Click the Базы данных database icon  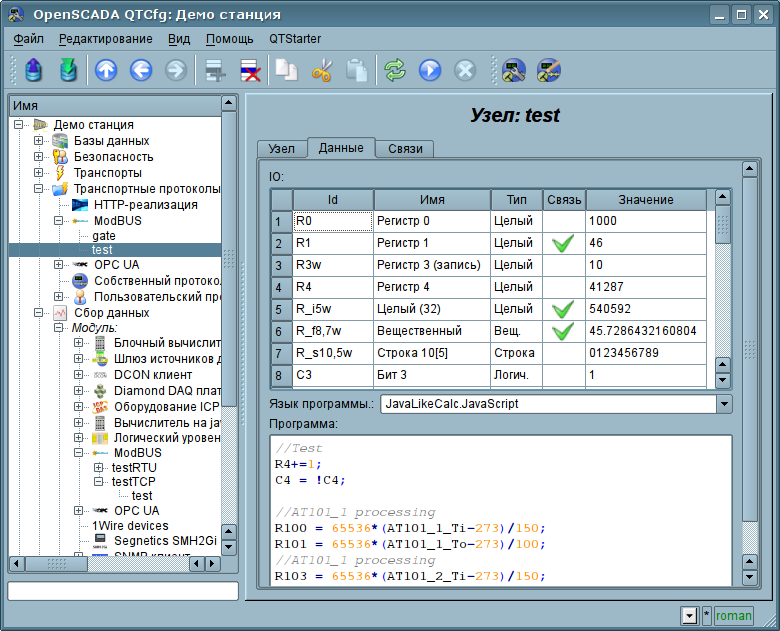60,141
